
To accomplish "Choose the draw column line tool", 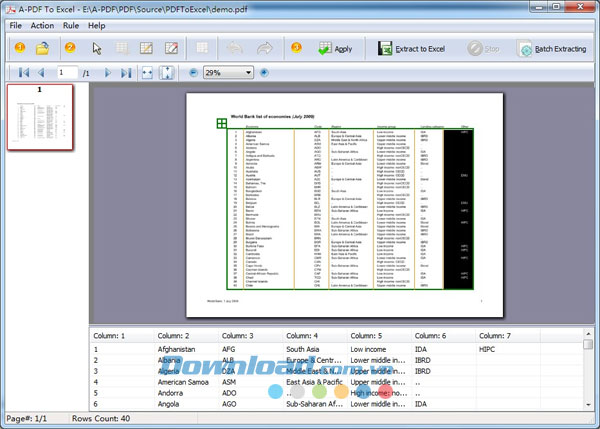I will click(146, 48).
